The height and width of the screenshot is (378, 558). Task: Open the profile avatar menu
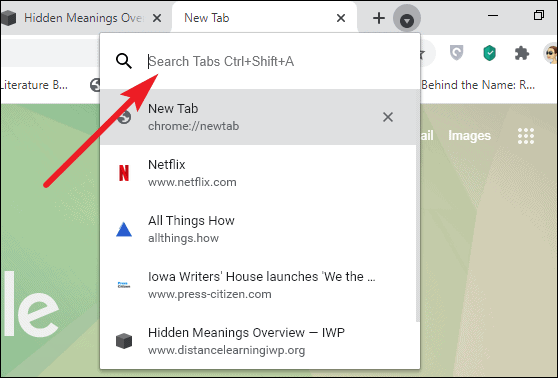551,53
